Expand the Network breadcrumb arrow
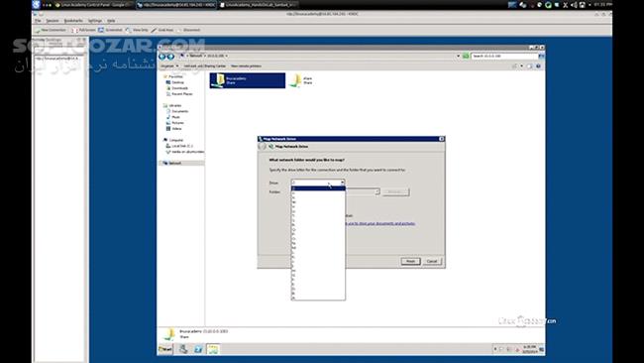Image resolution: width=644 pixels, height=363 pixels. [204, 56]
